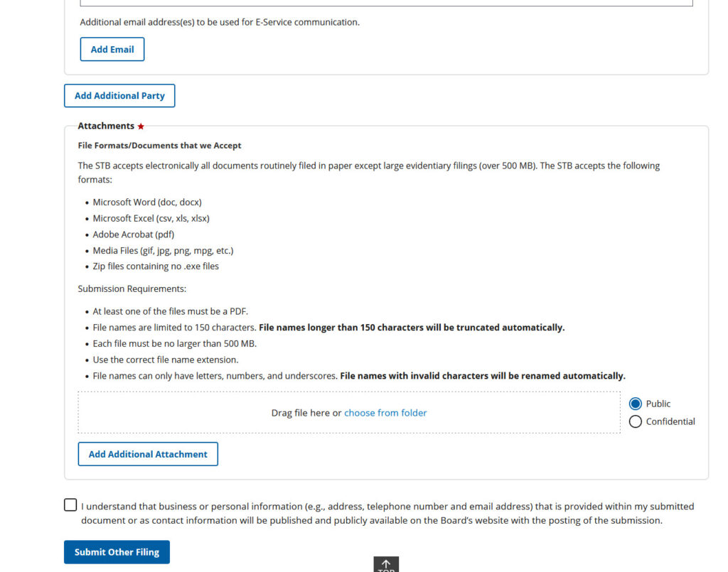Select the Public radio button
This screenshot has height=572, width=728.
(x=636, y=404)
